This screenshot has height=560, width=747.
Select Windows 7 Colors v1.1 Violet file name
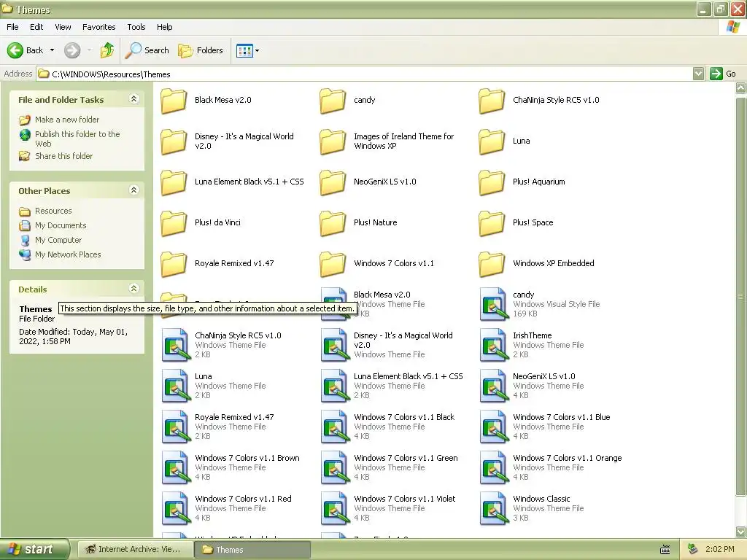pos(404,499)
